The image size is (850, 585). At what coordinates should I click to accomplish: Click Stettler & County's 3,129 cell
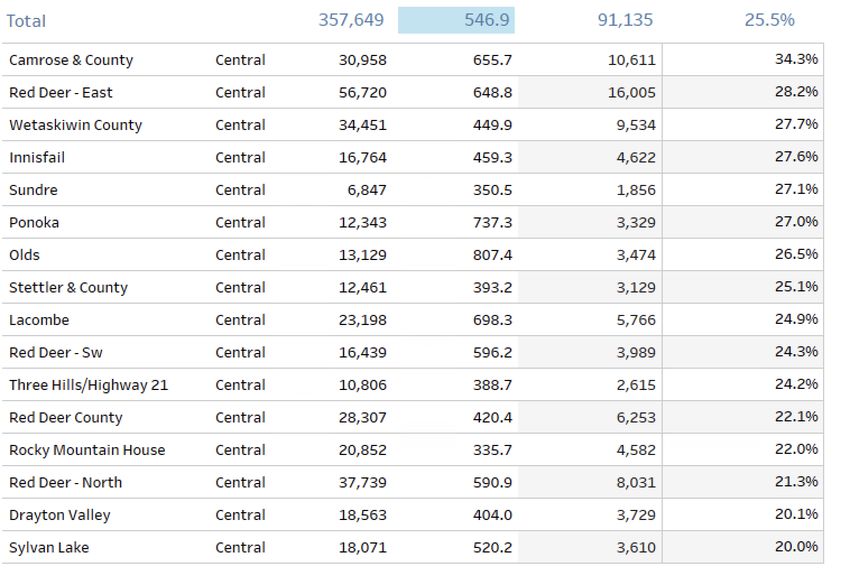pos(636,288)
